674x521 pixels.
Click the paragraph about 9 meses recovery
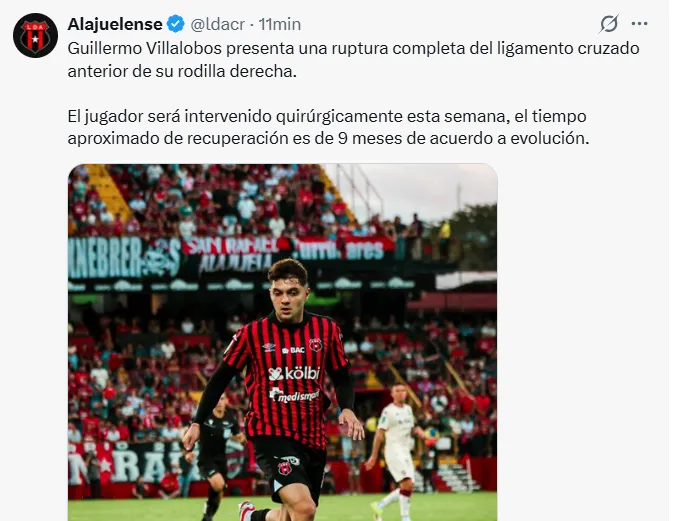pos(328,127)
